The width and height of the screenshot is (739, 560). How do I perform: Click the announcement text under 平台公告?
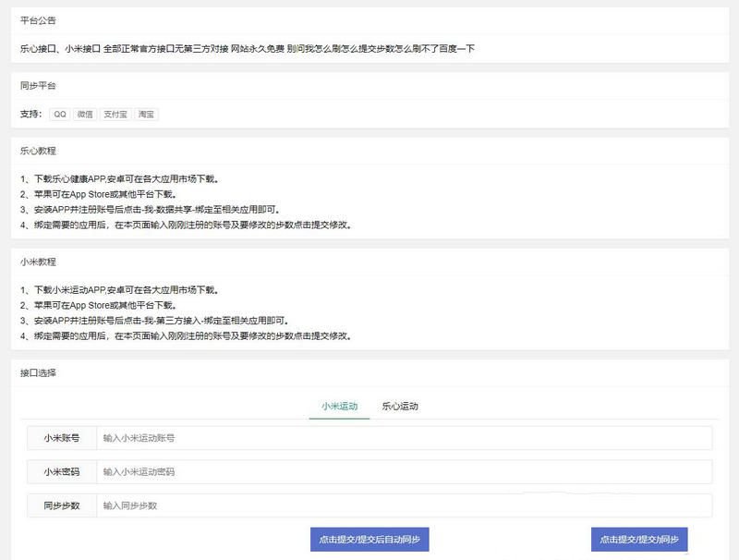pyautogui.click(x=247, y=48)
